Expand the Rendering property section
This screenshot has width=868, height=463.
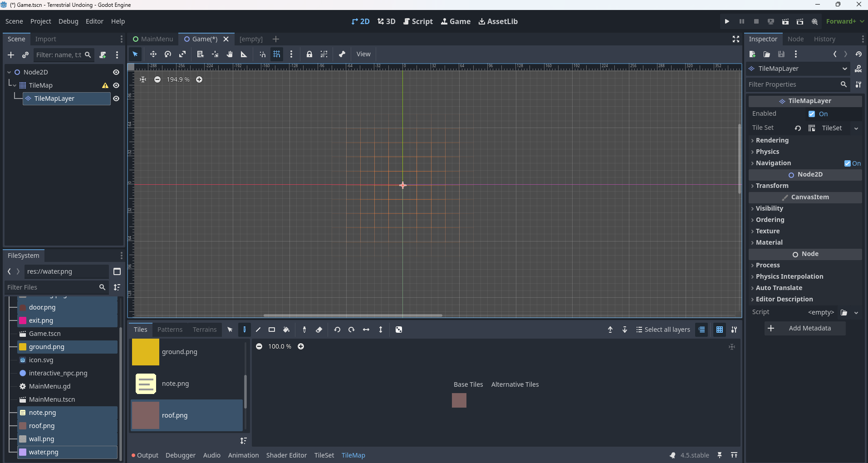[x=772, y=140]
